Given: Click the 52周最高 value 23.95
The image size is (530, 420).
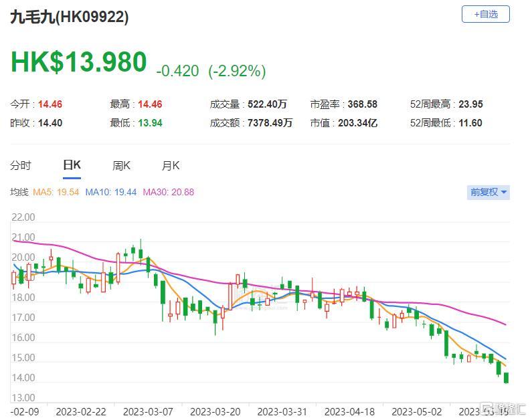Looking at the screenshot, I should click(470, 104).
